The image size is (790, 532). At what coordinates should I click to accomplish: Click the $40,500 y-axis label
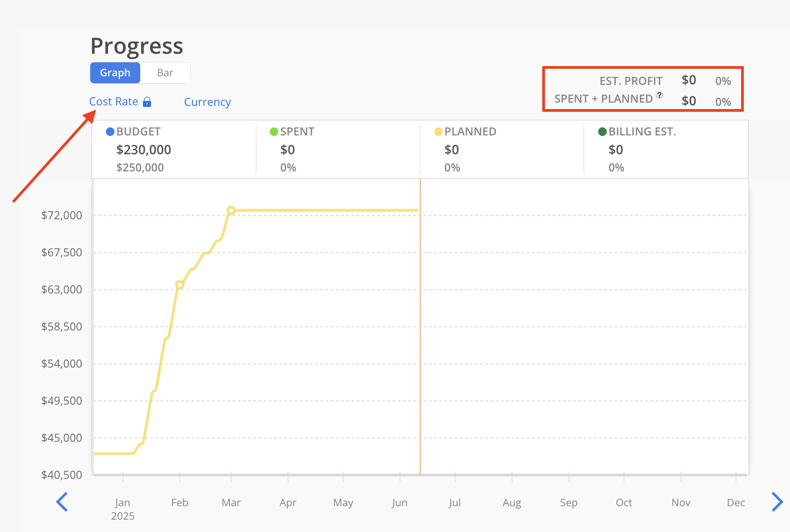[62, 475]
